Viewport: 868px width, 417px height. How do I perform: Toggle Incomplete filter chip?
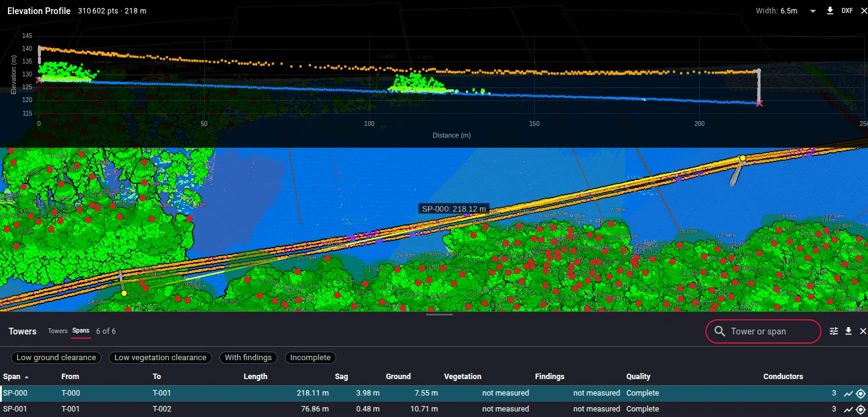(310, 358)
